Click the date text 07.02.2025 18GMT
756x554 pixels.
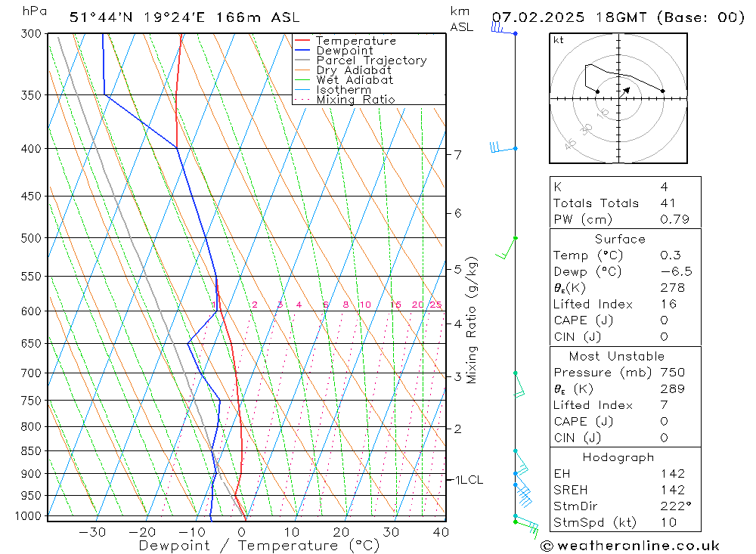coord(569,17)
